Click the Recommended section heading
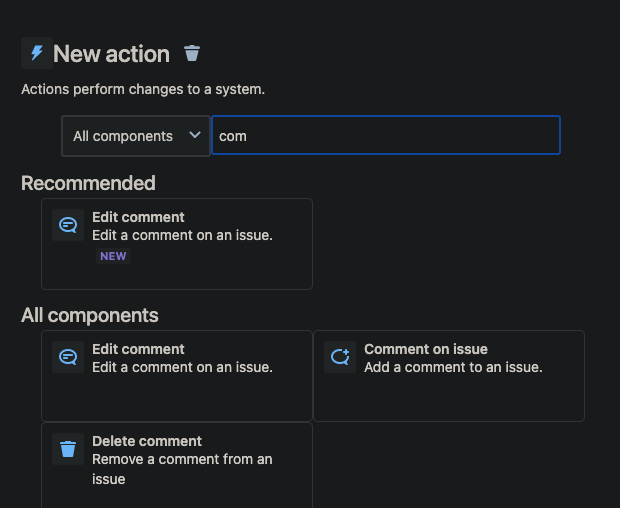The width and height of the screenshot is (620, 508). coord(88,183)
